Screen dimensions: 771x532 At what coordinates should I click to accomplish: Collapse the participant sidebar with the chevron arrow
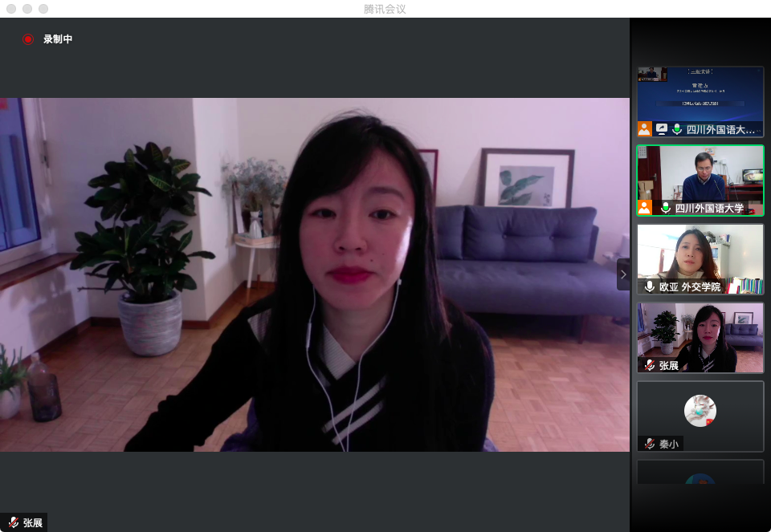click(623, 274)
